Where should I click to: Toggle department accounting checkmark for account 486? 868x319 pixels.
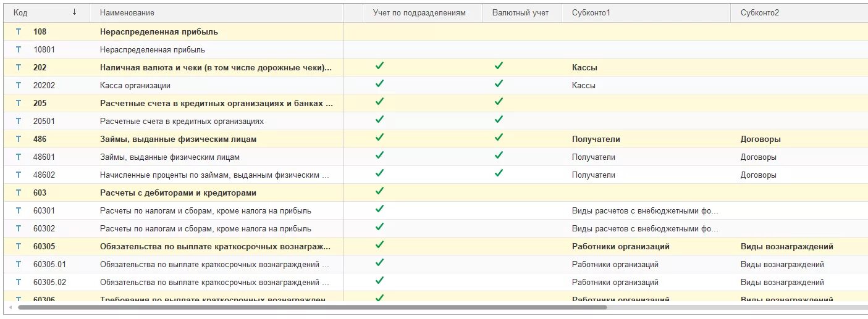[x=379, y=138]
